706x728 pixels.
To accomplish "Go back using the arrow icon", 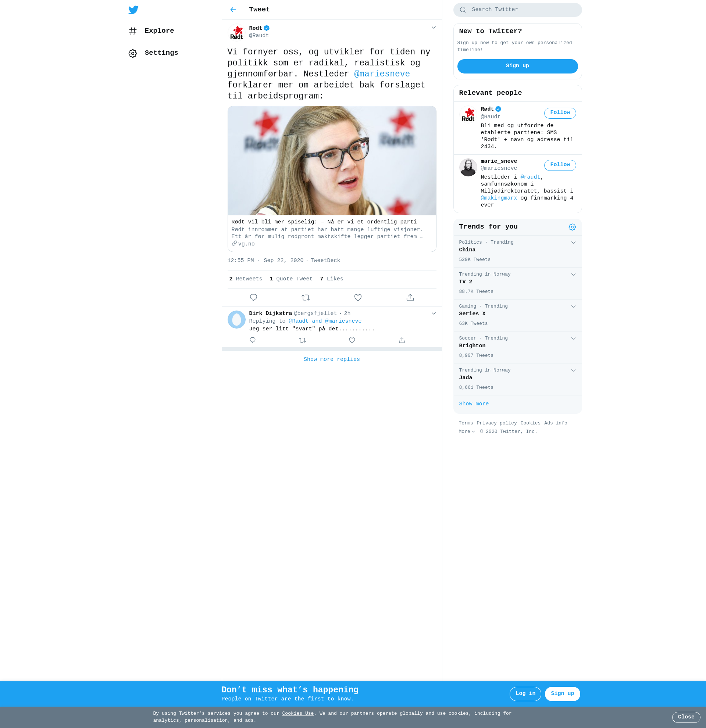I will (x=233, y=10).
